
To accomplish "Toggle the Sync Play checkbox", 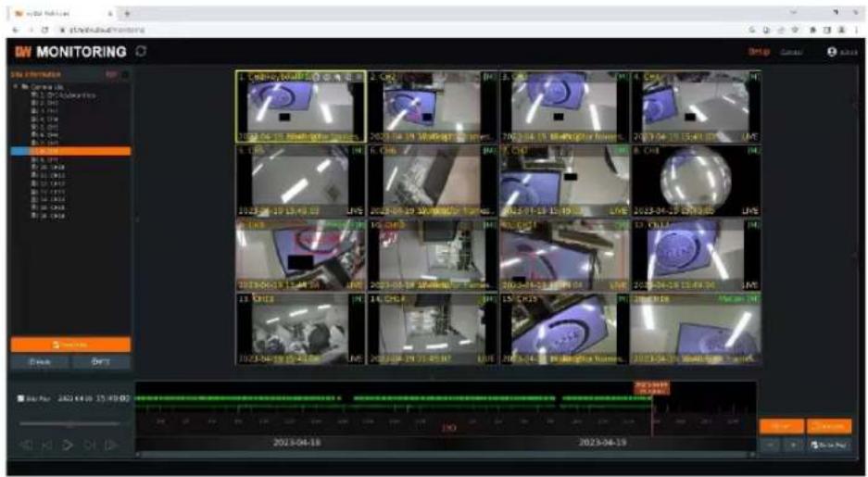I will click(x=20, y=398).
